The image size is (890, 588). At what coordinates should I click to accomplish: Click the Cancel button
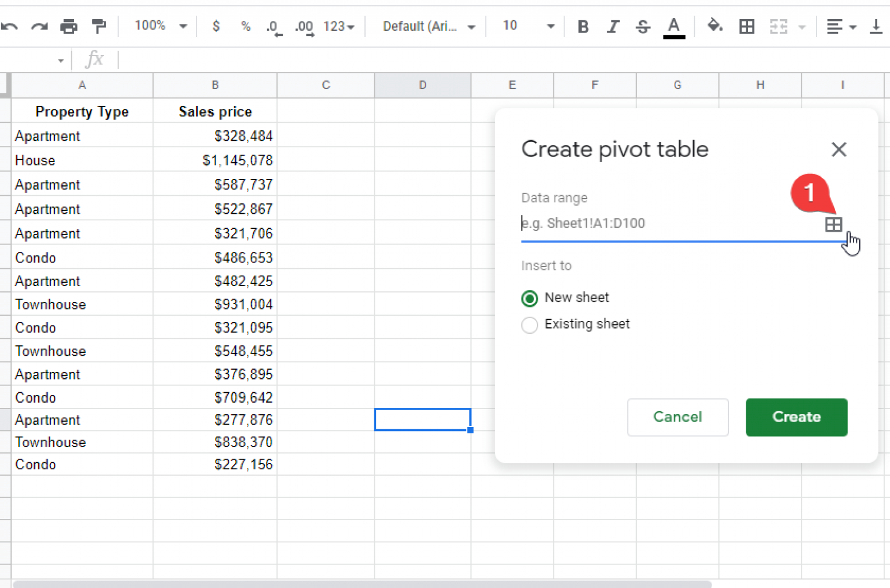[x=677, y=417]
